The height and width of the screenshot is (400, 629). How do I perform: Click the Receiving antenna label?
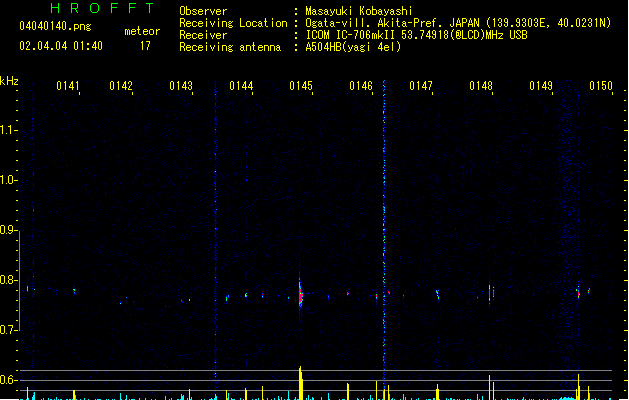(x=230, y=47)
